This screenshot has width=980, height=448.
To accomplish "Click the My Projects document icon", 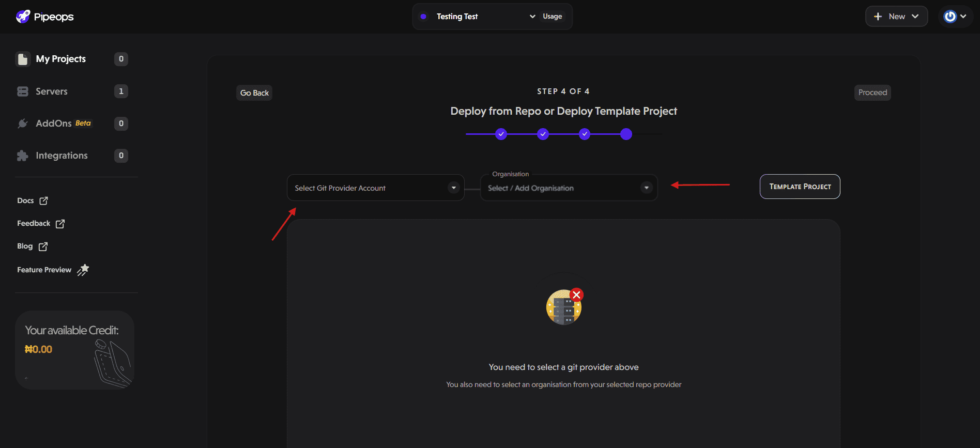I will tap(23, 59).
